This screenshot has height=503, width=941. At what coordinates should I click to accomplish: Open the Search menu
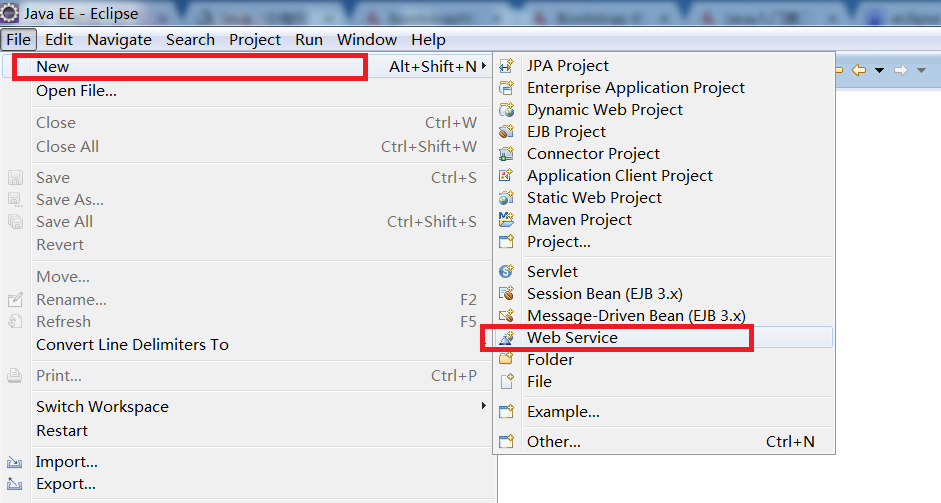pyautogui.click(x=190, y=40)
